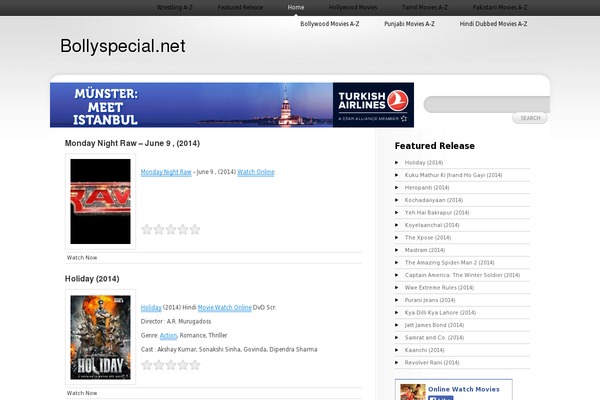Open Tamil Movies A-Z menu
The image size is (600, 400).
[425, 7]
